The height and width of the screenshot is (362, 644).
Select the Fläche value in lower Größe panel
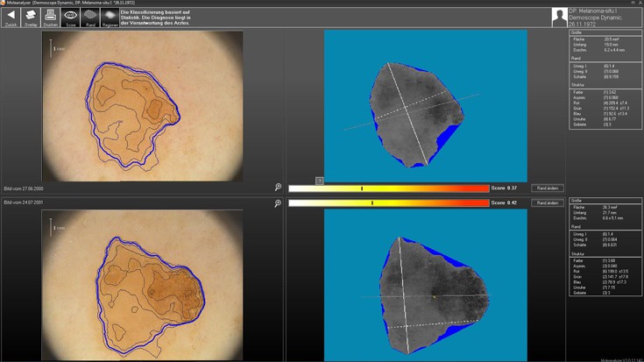(x=612, y=209)
